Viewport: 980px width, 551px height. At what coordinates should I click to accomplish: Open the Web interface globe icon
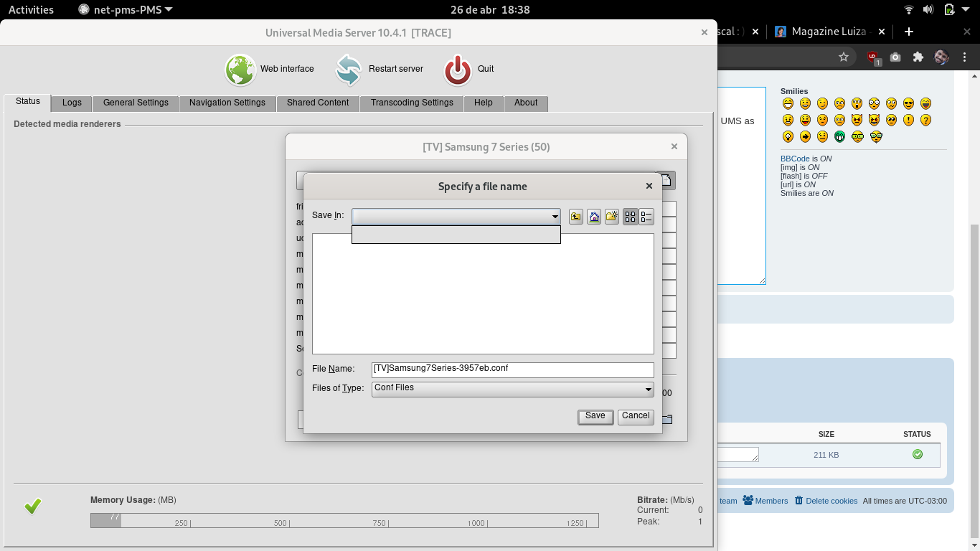click(240, 70)
